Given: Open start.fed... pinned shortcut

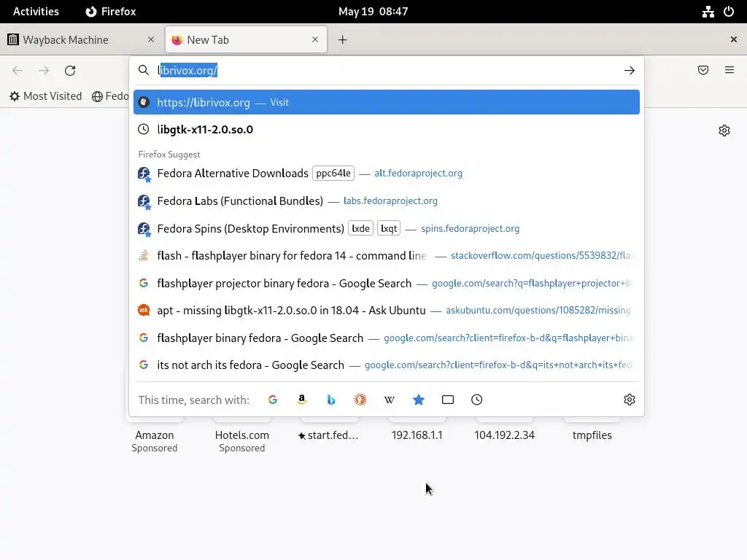Looking at the screenshot, I should coord(329,435).
